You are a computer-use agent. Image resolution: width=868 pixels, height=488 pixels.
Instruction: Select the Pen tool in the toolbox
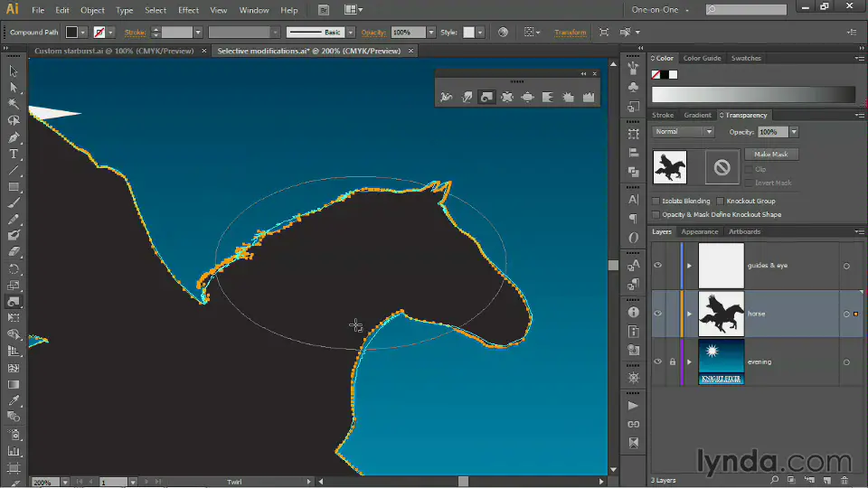14,138
